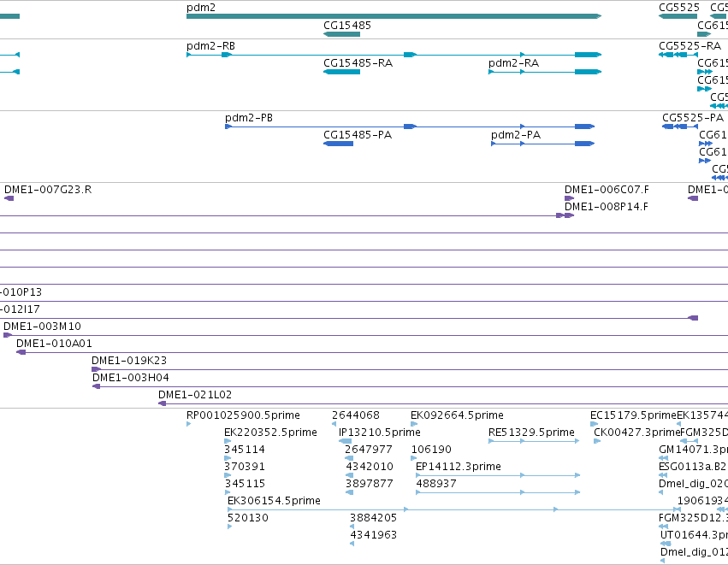Click the EK220352.5prime EST label

tap(270, 433)
